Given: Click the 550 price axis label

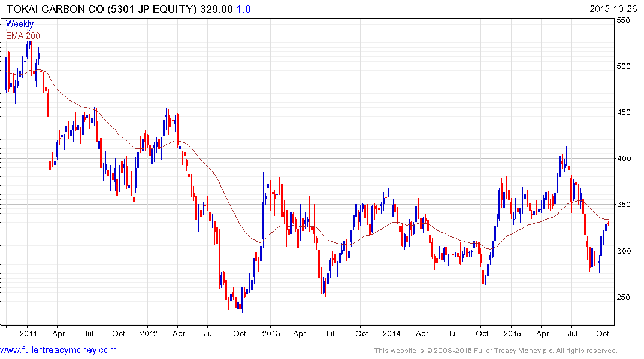Looking at the screenshot, I should (x=624, y=20).
